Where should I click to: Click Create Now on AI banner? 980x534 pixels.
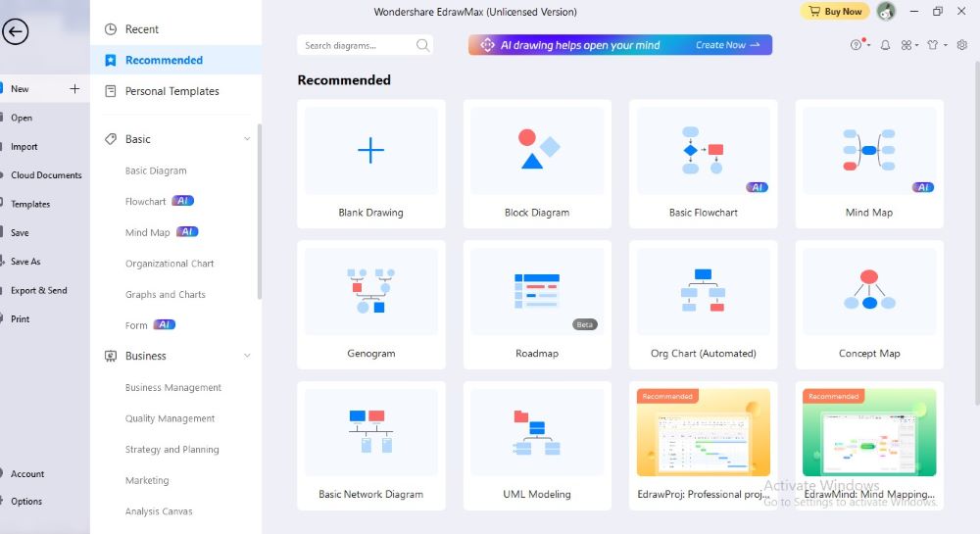727,45
